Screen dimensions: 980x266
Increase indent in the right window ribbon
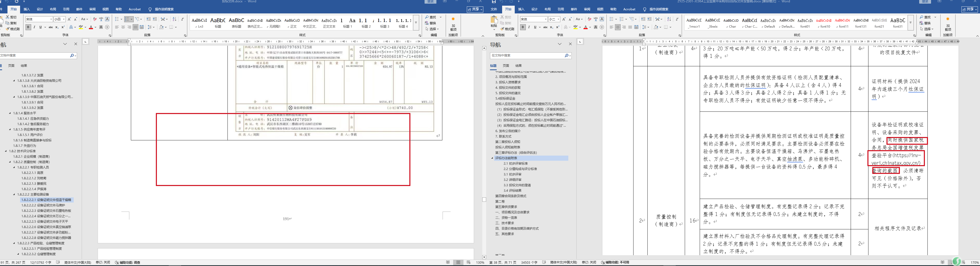(649, 19)
